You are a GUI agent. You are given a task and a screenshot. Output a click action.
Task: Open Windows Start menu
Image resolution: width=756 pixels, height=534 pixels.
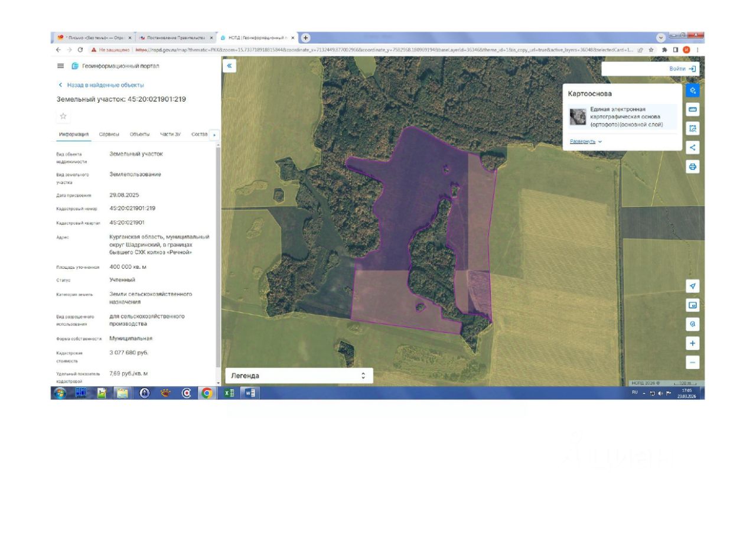60,393
